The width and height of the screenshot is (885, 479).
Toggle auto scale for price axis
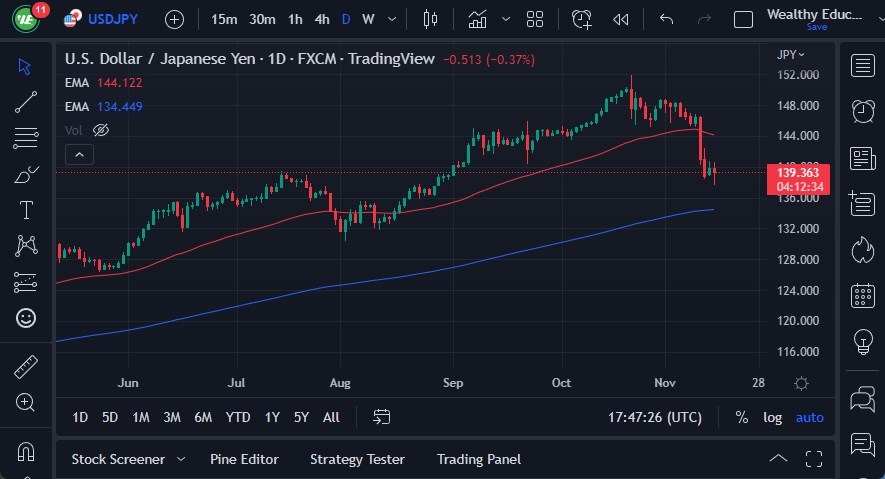810,417
